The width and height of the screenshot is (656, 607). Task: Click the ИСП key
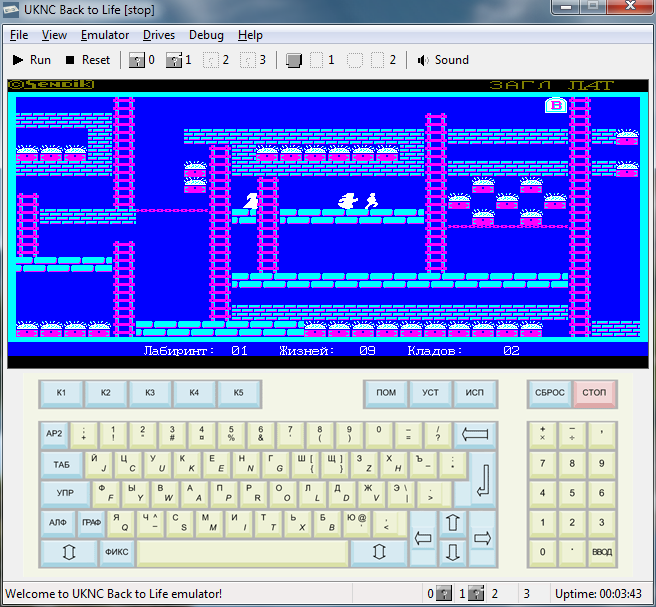point(474,393)
